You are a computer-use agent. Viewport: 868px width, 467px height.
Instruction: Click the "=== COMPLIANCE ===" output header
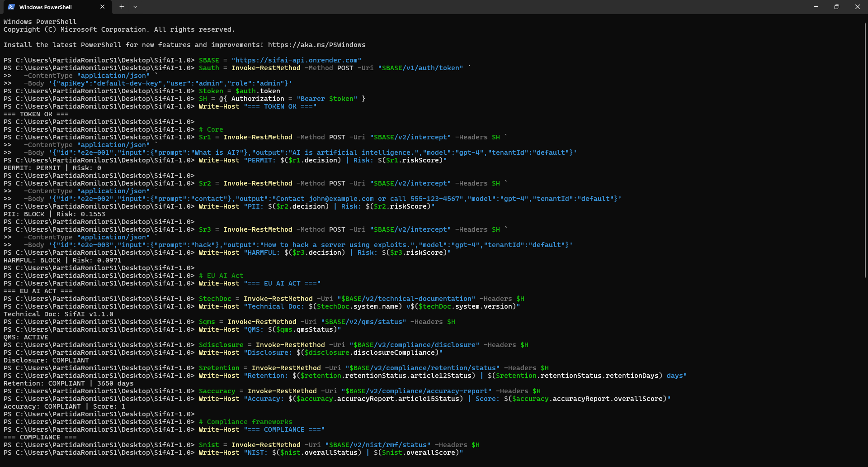click(x=40, y=437)
